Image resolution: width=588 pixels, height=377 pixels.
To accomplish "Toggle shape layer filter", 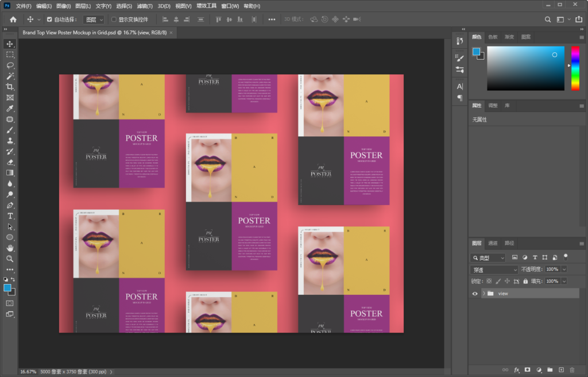I will click(545, 257).
